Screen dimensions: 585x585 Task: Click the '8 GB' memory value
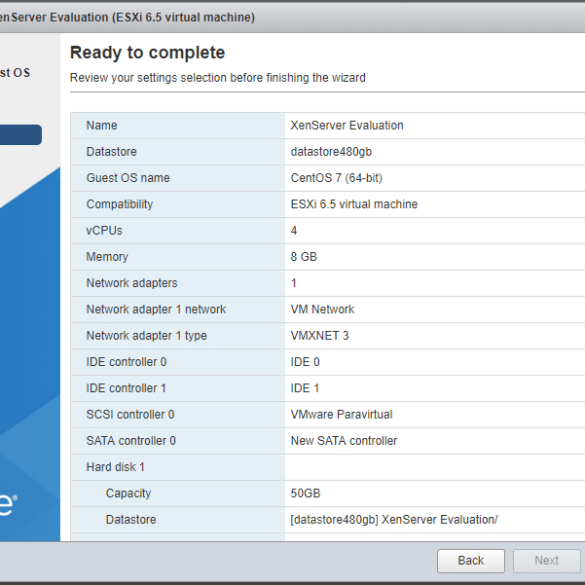tap(304, 257)
